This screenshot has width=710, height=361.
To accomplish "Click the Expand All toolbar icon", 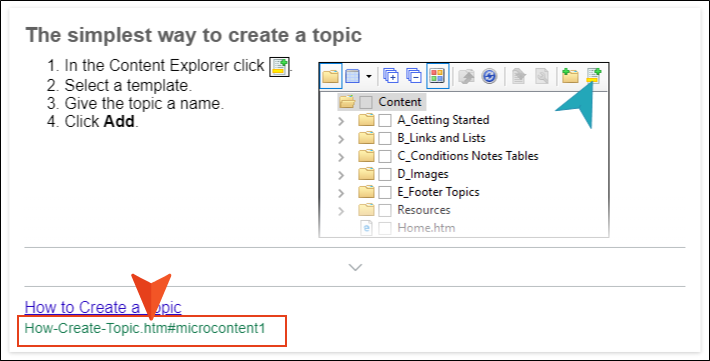I will coord(390,76).
